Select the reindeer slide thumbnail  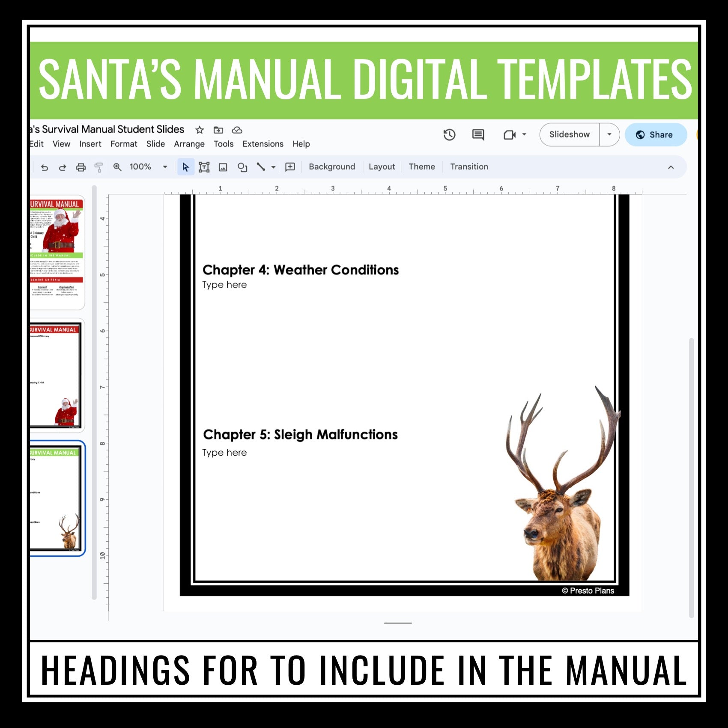[x=57, y=498]
